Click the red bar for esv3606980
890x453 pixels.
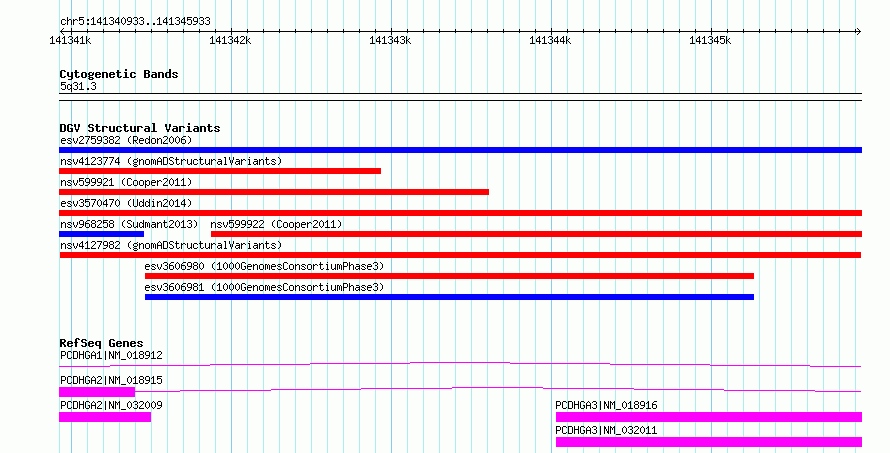[450, 276]
